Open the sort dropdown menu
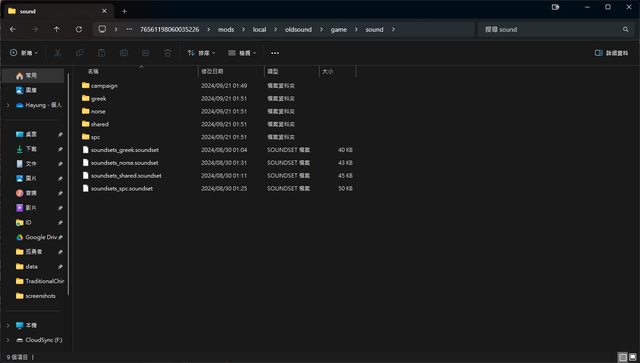640x363 pixels. (x=201, y=53)
